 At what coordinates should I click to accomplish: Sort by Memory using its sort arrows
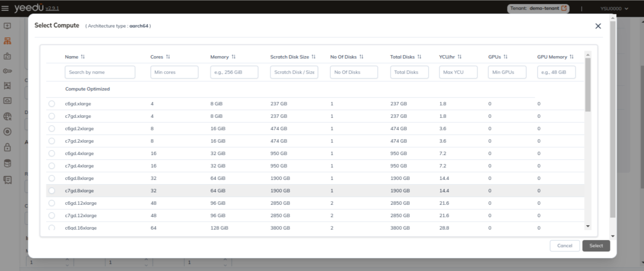coord(234,57)
